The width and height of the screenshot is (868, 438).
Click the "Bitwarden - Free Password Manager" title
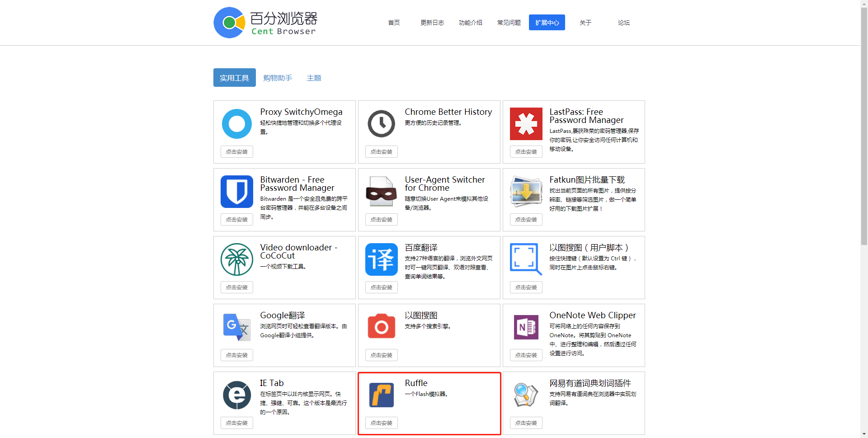(x=297, y=184)
